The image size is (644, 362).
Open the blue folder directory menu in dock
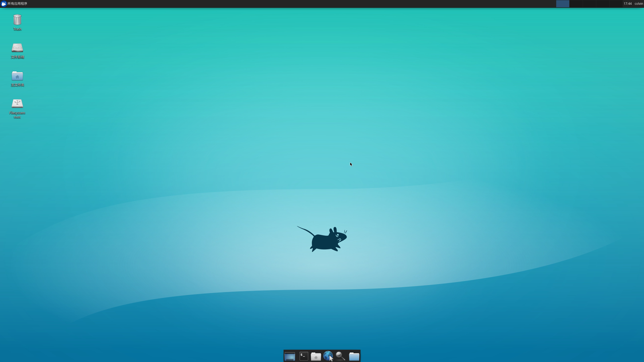coord(354,356)
